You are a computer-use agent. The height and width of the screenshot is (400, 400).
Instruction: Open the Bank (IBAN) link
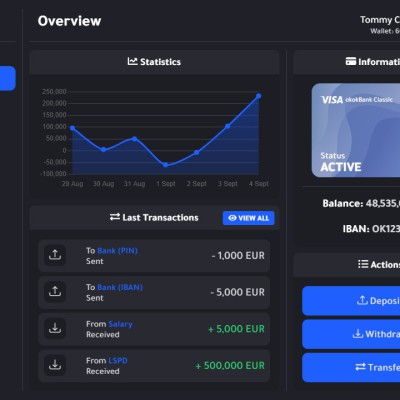pyautogui.click(x=120, y=287)
